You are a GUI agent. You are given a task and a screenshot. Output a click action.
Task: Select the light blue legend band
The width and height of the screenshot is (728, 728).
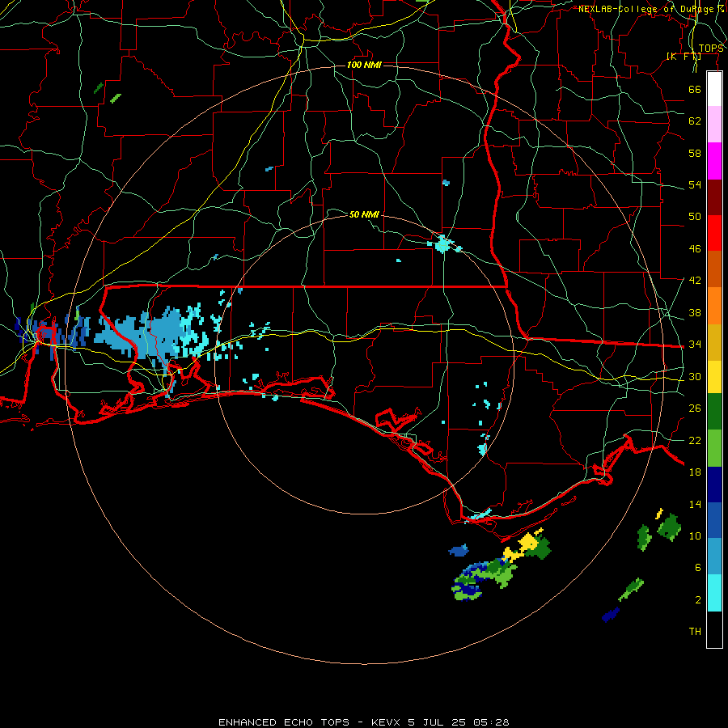click(714, 556)
